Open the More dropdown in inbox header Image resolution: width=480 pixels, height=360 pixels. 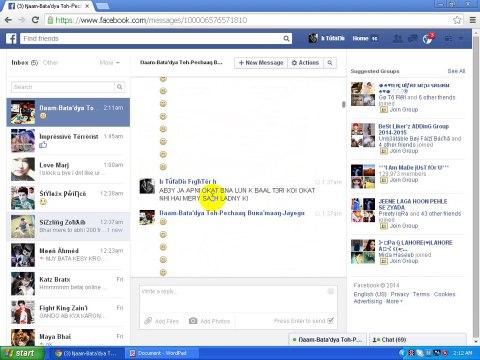(109, 63)
